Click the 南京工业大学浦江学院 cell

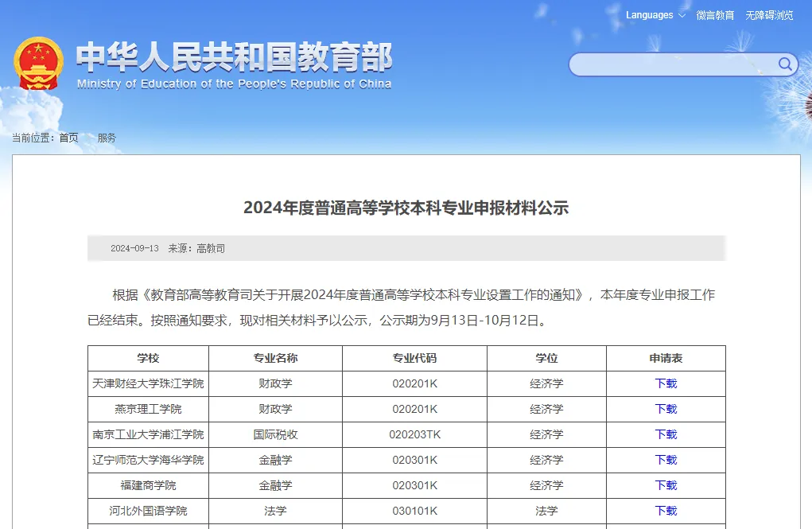click(148, 434)
